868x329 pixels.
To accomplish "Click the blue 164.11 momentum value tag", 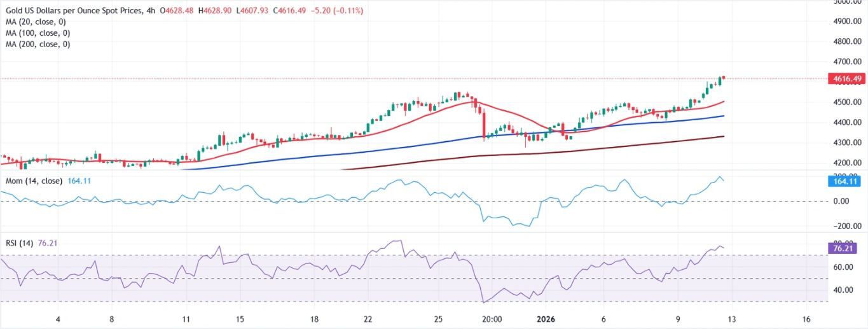I will 846,181.
